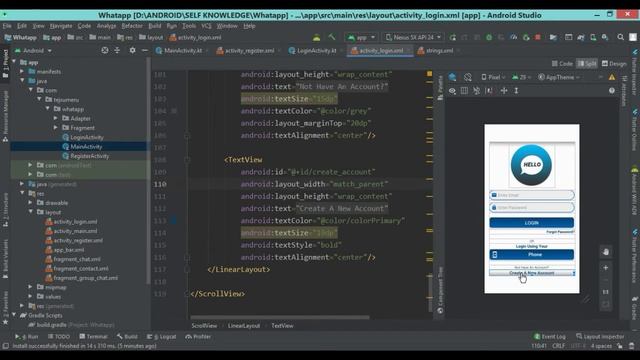Click the grey color swatch in gutter line 104

point(174,111)
